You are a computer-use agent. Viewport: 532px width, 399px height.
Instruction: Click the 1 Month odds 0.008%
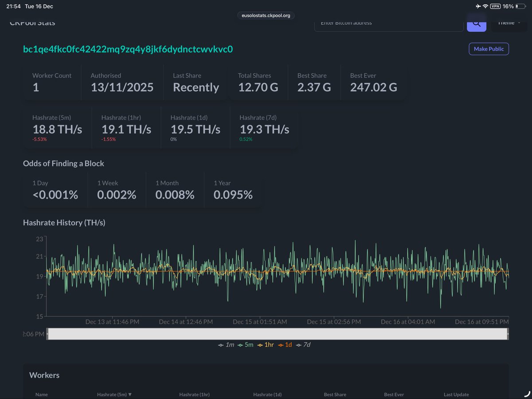pos(175,195)
